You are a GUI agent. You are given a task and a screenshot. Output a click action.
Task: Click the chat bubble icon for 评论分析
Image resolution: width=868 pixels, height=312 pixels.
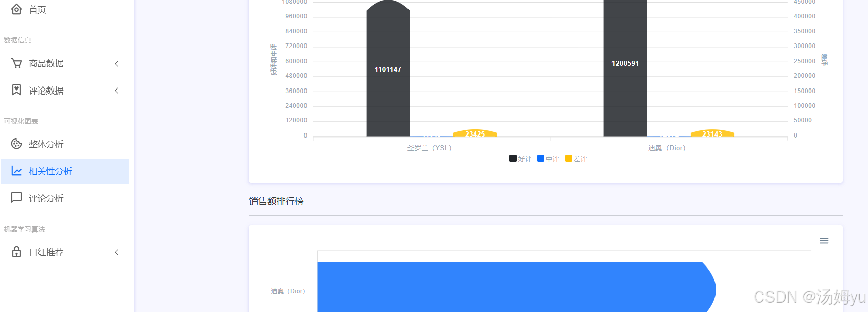[16, 198]
